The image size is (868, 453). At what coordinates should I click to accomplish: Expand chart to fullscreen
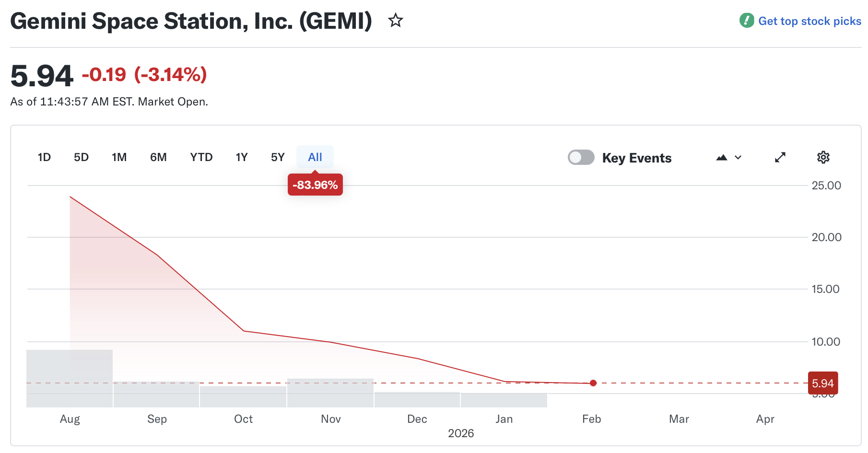(780, 157)
